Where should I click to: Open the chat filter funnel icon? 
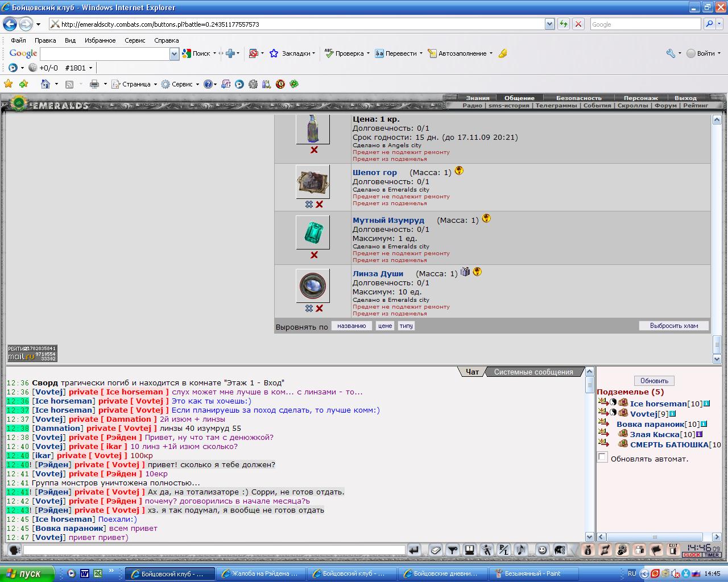pyautogui.click(x=453, y=550)
